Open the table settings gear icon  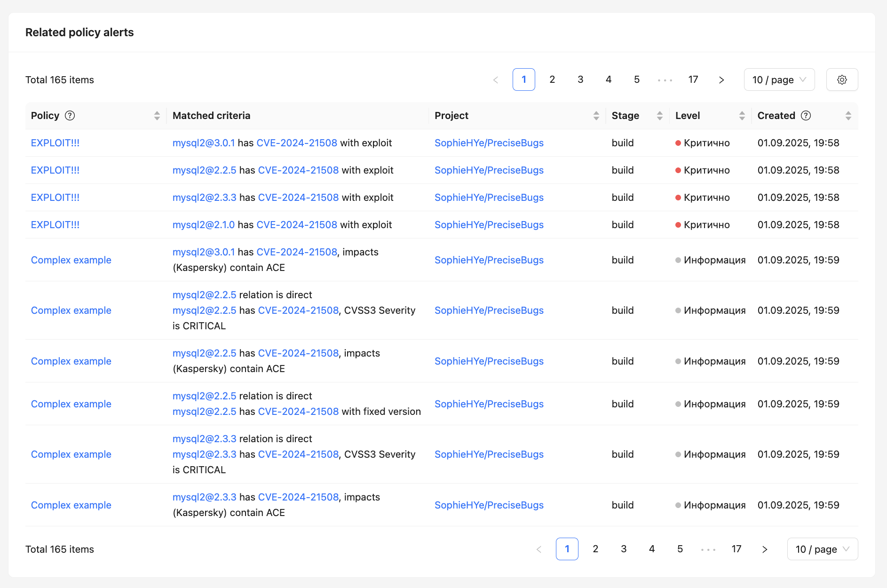842,79
